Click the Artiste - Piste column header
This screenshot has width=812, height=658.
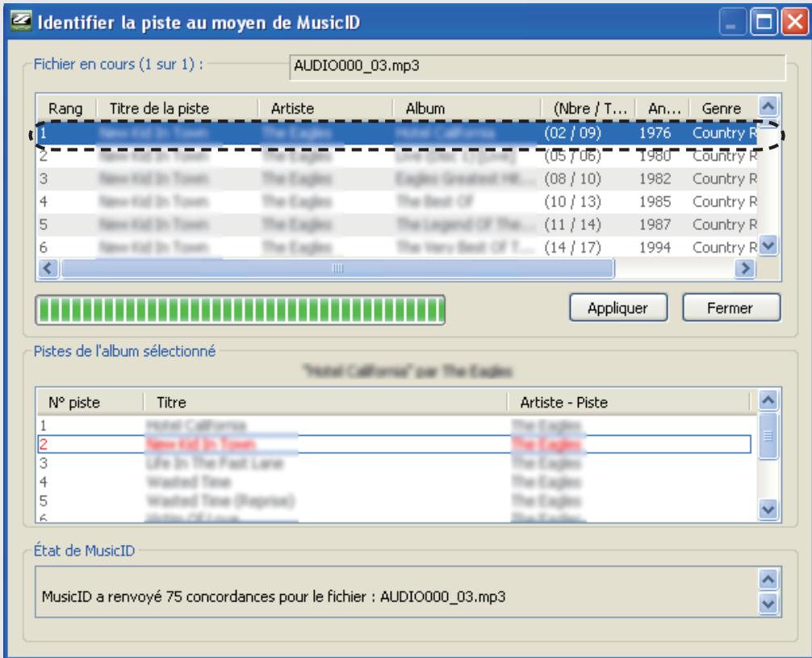pyautogui.click(x=629, y=403)
